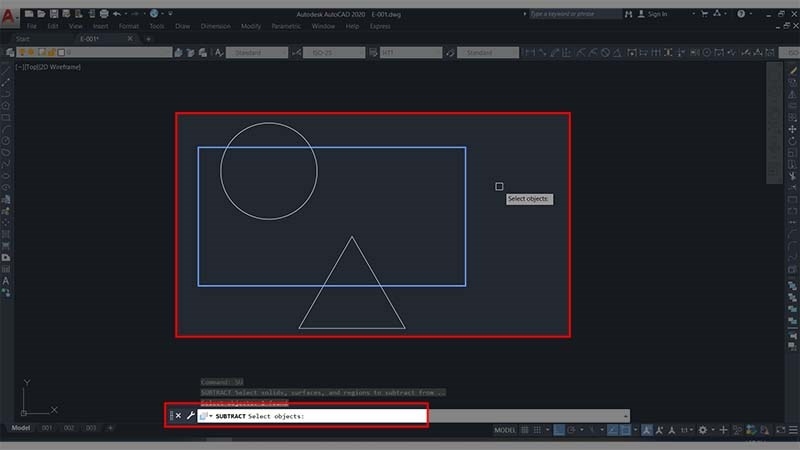
Task: Click the Sign In button
Action: tap(653, 14)
